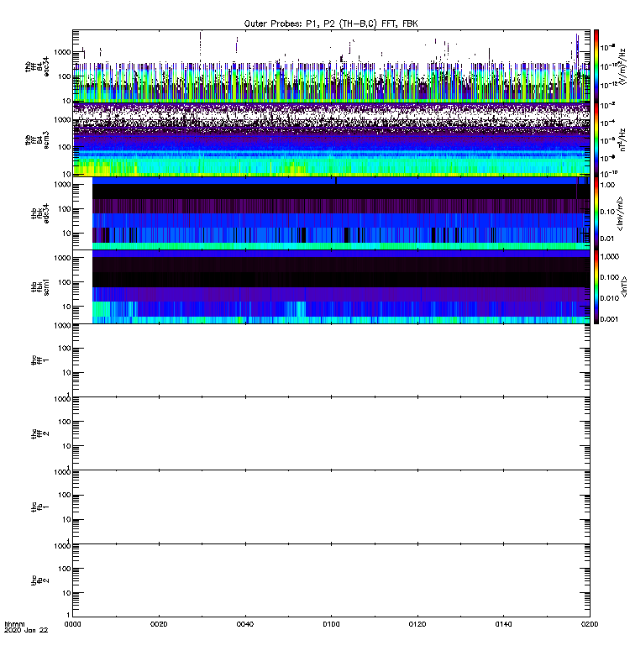Select the thb fbk scm1 panel label
Viewport: 630px width, 672px height.
tap(40, 286)
